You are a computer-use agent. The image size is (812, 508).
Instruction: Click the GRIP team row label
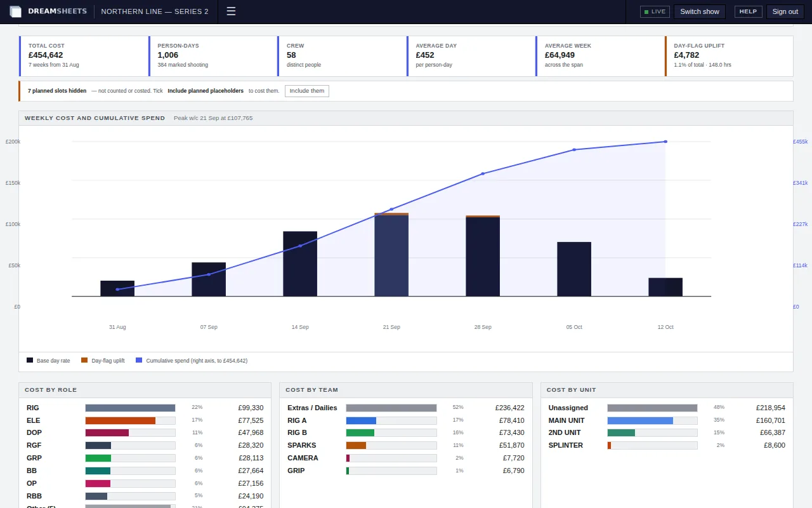(296, 471)
